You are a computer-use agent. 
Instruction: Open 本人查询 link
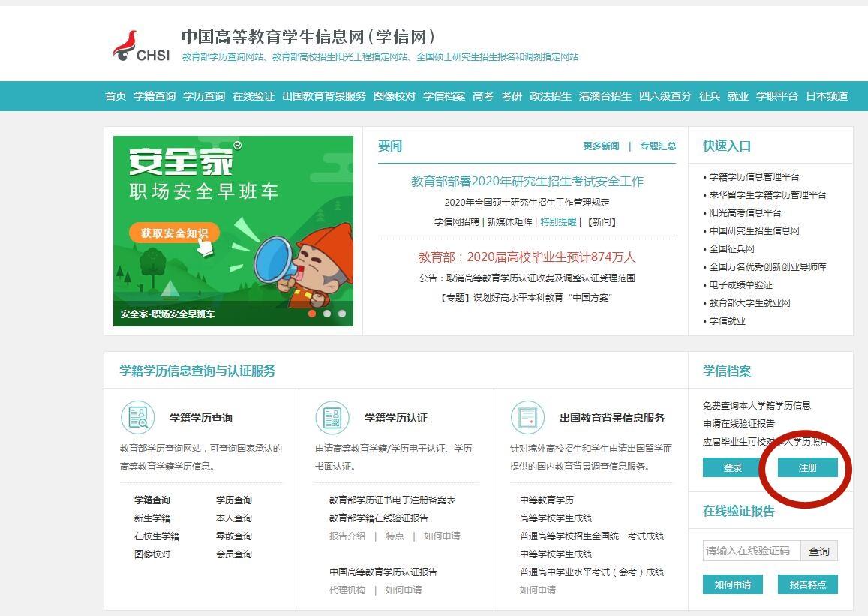[x=234, y=518]
